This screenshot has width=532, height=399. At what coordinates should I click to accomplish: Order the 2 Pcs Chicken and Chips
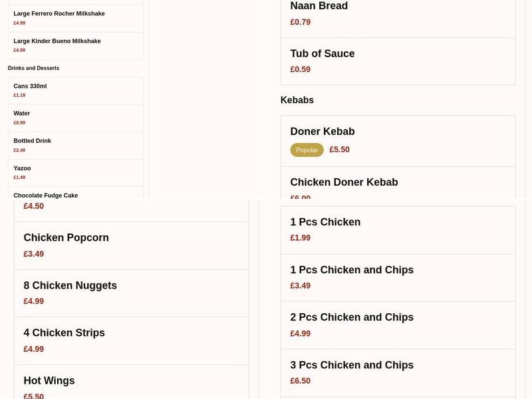point(352,317)
